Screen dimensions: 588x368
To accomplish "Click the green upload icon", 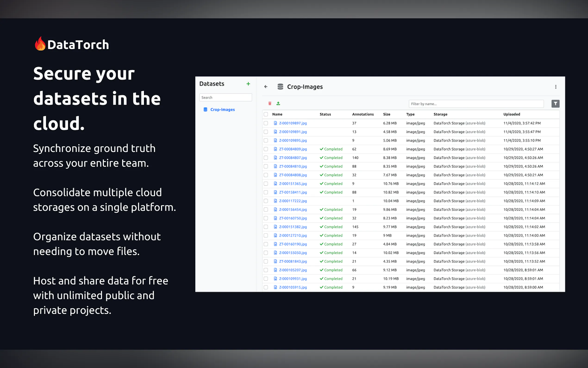I will pos(278,103).
